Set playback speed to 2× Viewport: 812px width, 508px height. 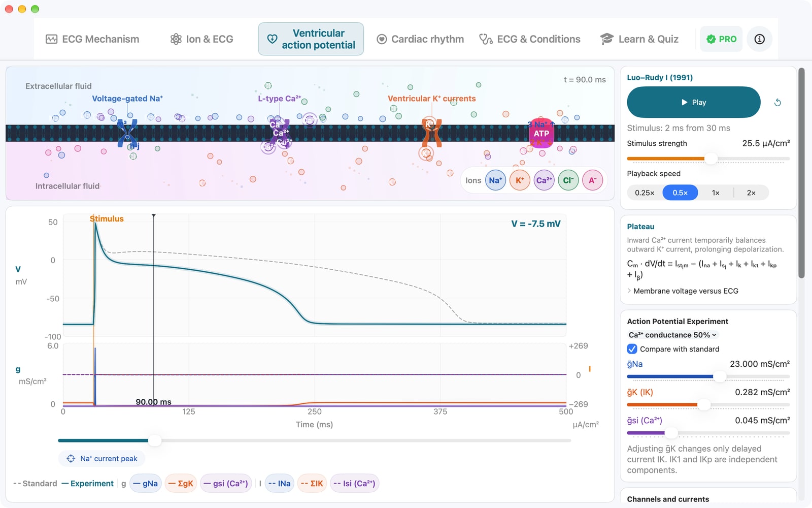751,193
